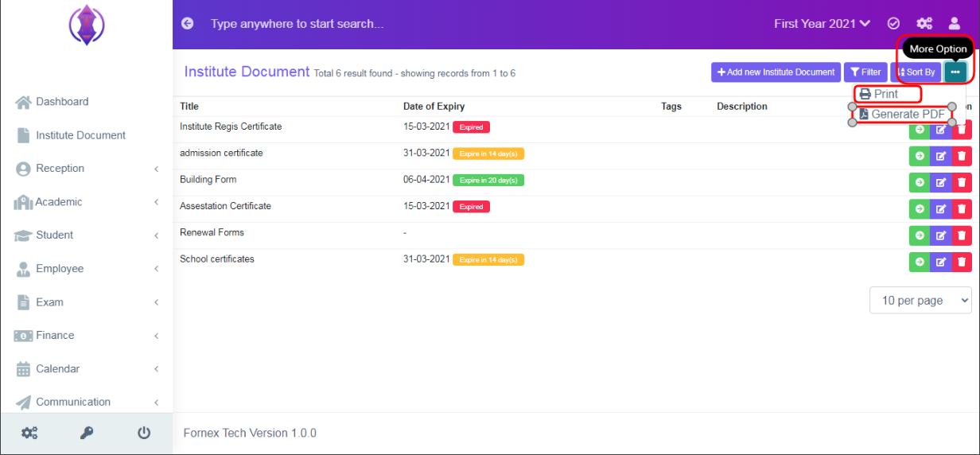Click the Building Form title text
Viewport: 980px width, 455px height.
tap(208, 180)
